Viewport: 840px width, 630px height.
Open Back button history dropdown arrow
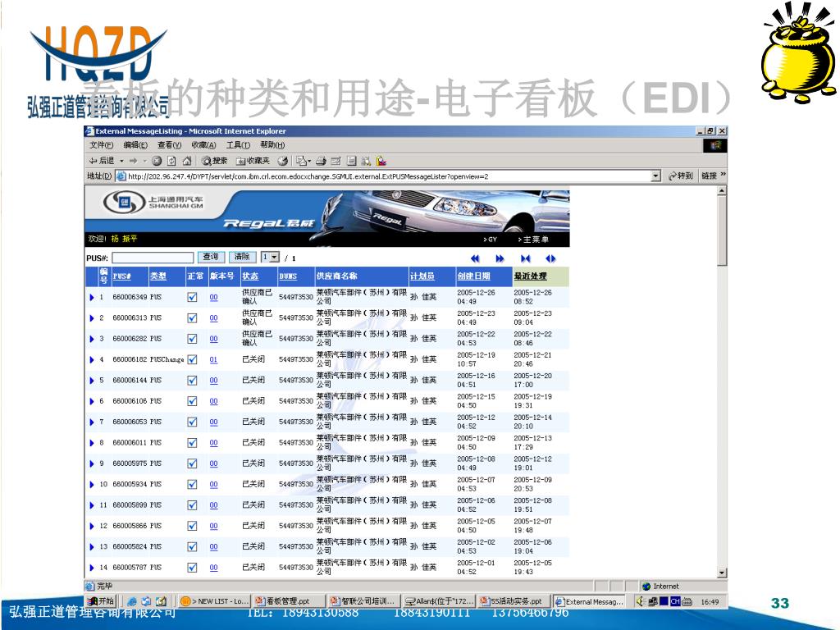tap(121, 161)
